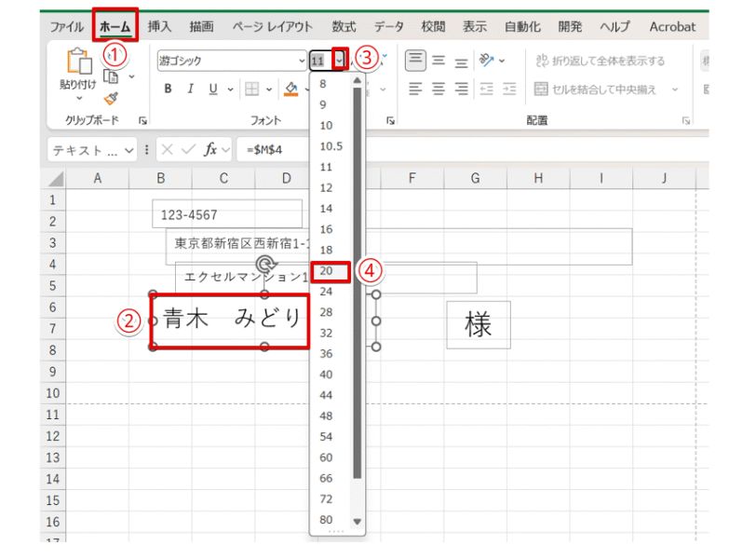Click the Borders grid icon

(x=250, y=89)
